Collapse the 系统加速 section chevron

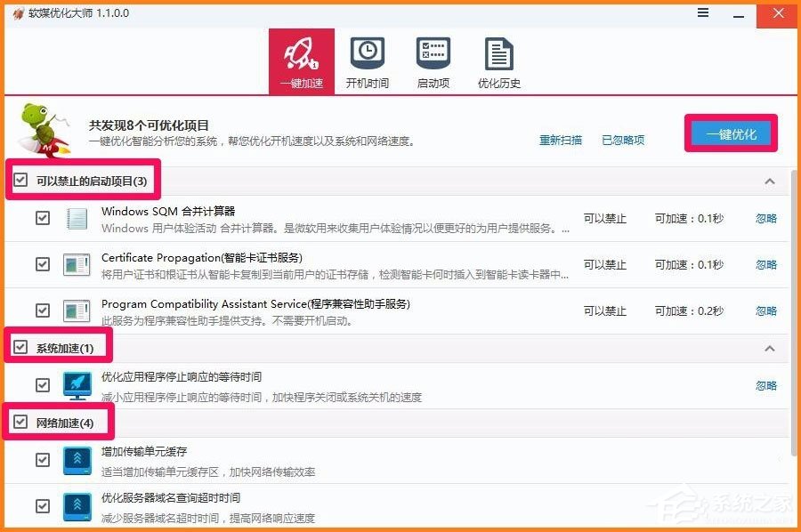tap(771, 347)
